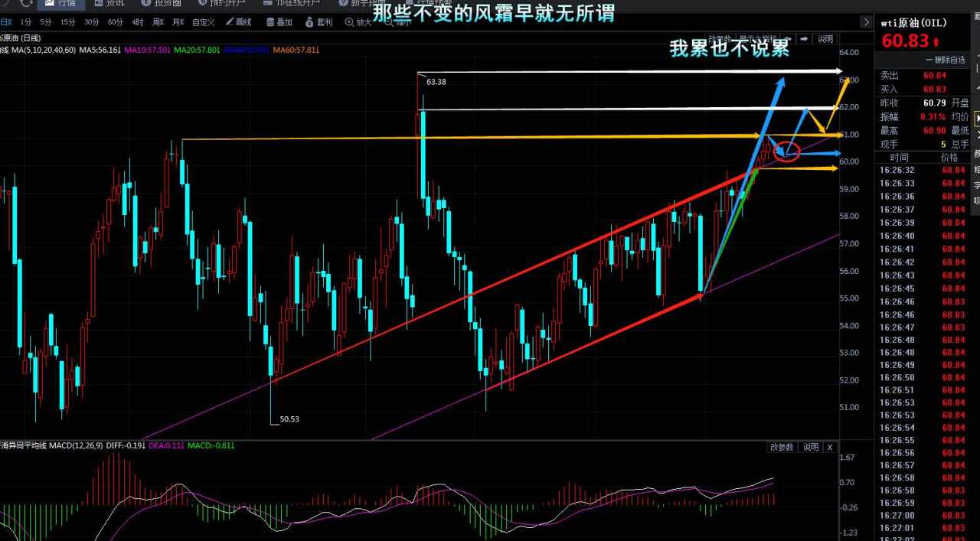Image resolution: width=980 pixels, height=541 pixels.
Task: Click the MA20:57.80 indicator label
Action: pyautogui.click(x=198, y=51)
